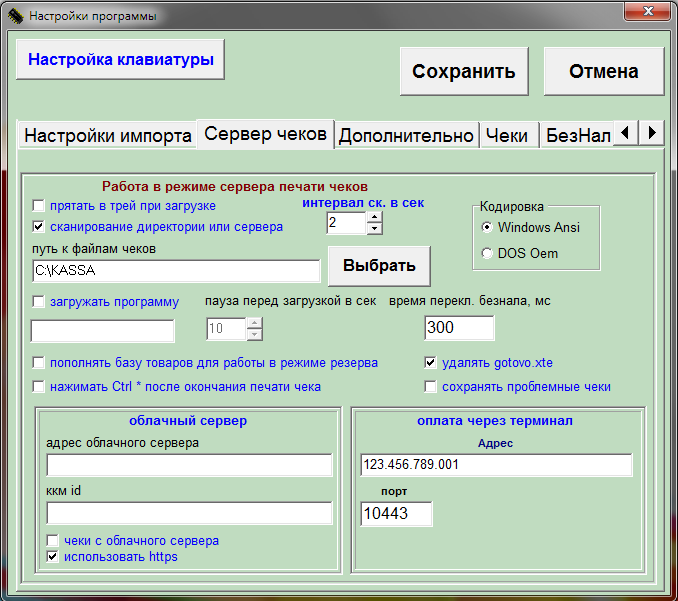Disable 'использовать https' checkbox
Image resolution: width=678 pixels, height=601 pixels.
coord(52,556)
